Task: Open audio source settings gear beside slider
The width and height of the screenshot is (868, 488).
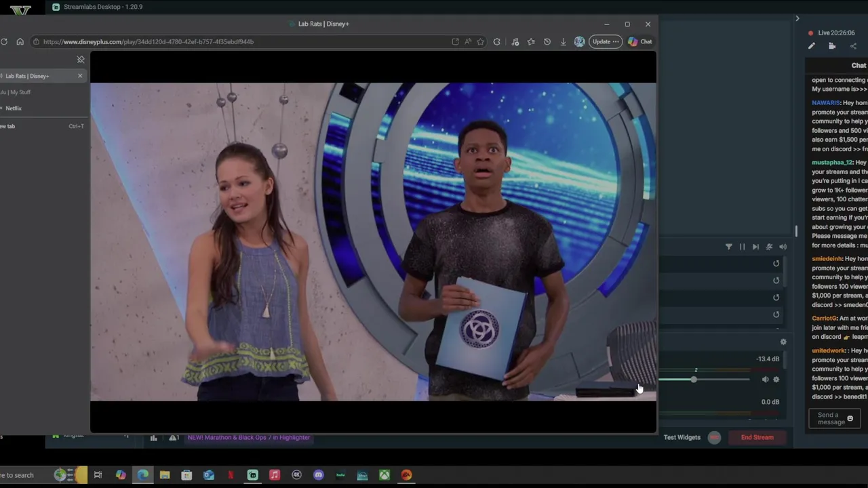Action: pos(776,380)
